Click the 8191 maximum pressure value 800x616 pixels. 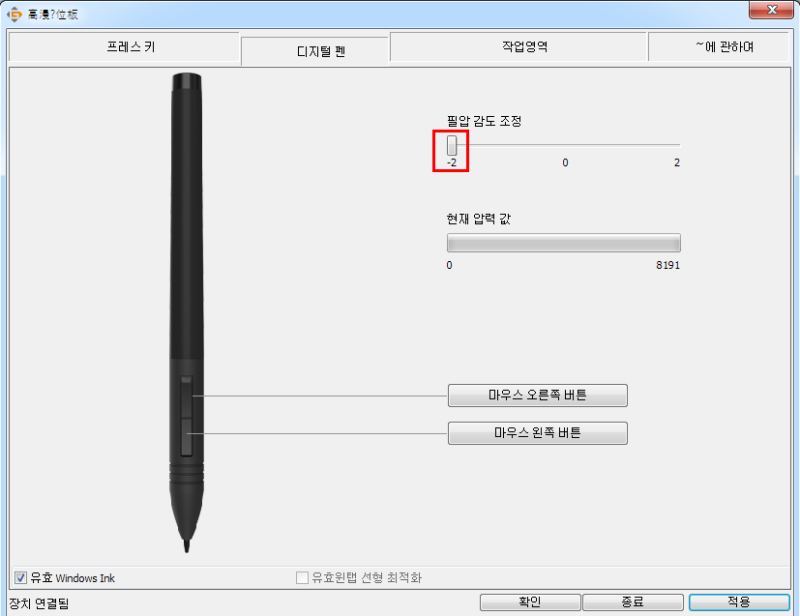(x=668, y=265)
